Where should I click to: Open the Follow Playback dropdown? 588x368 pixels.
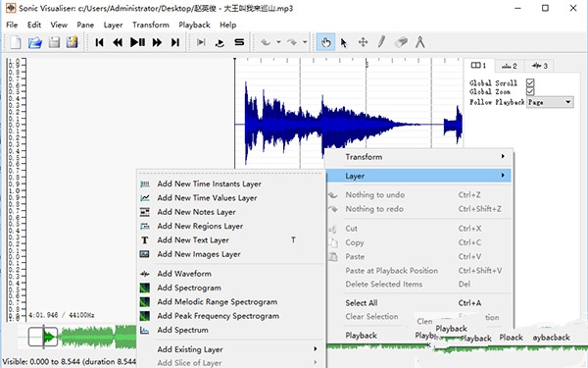pyautogui.click(x=550, y=102)
